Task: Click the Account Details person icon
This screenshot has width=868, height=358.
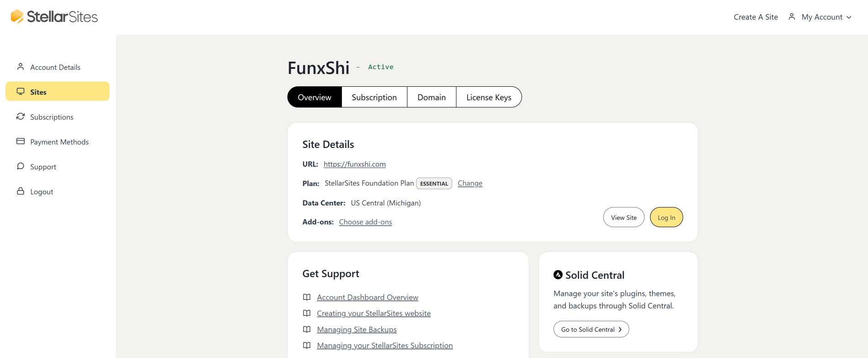Action: (x=21, y=67)
